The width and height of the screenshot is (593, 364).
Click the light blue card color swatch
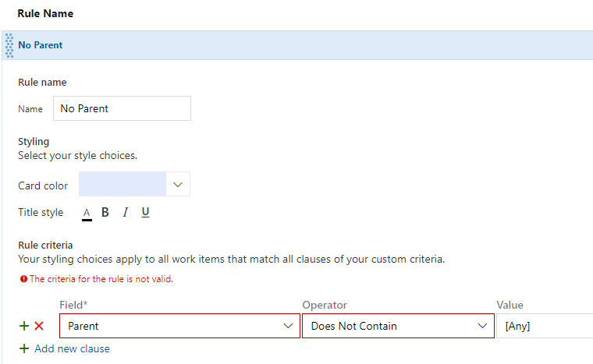123,185
